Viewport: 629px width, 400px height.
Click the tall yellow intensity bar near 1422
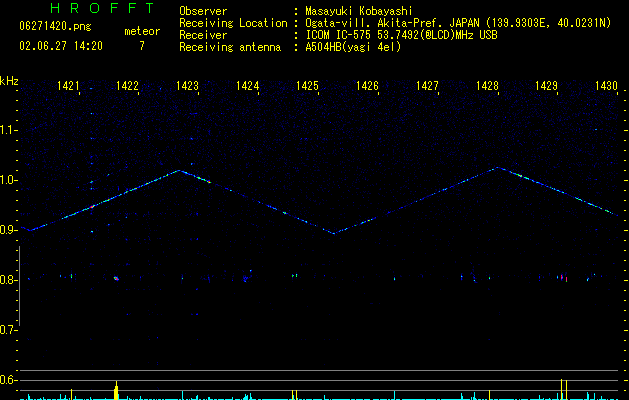116,390
